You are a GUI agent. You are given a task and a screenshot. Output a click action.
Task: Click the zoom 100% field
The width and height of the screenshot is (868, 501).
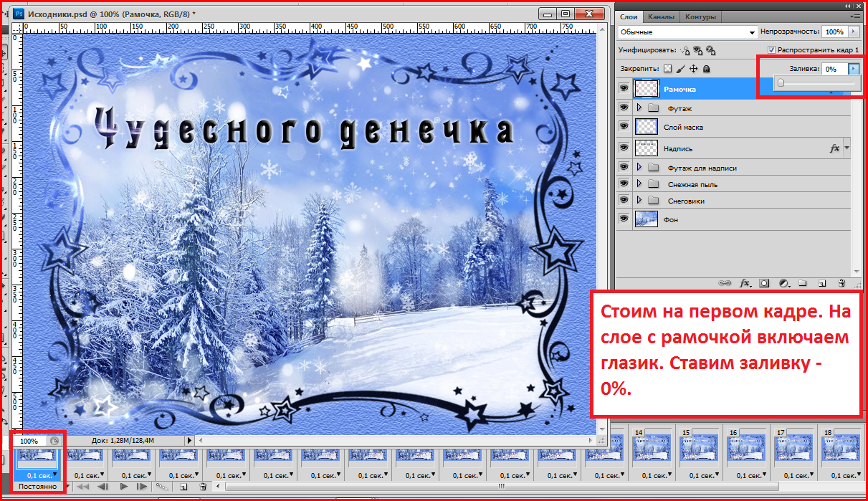click(x=30, y=441)
